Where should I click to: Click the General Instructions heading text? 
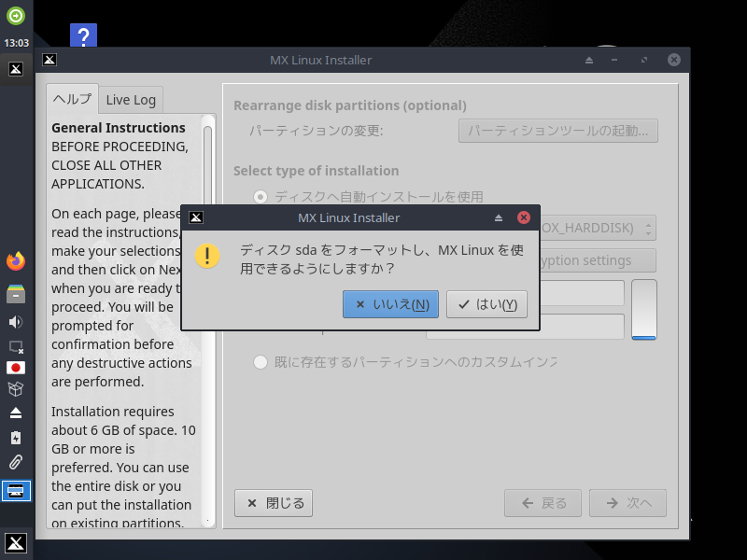click(119, 128)
